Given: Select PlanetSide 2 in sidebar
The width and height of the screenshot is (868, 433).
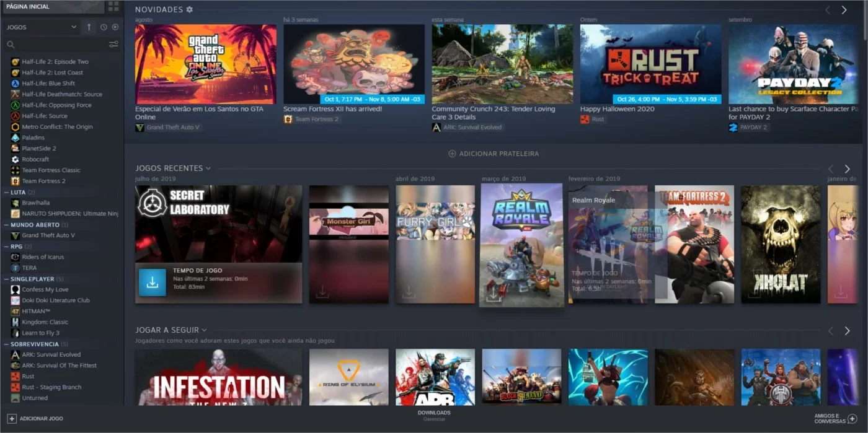Looking at the screenshot, I should (39, 149).
